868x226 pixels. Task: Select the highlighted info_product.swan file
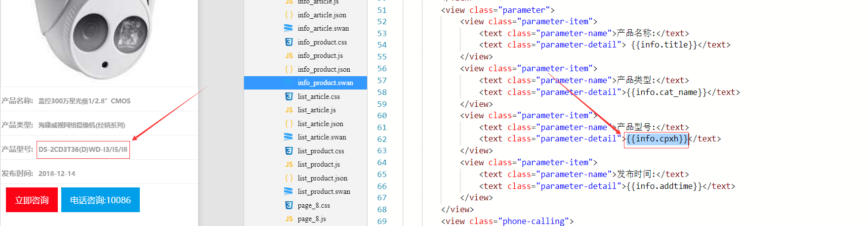click(x=325, y=83)
